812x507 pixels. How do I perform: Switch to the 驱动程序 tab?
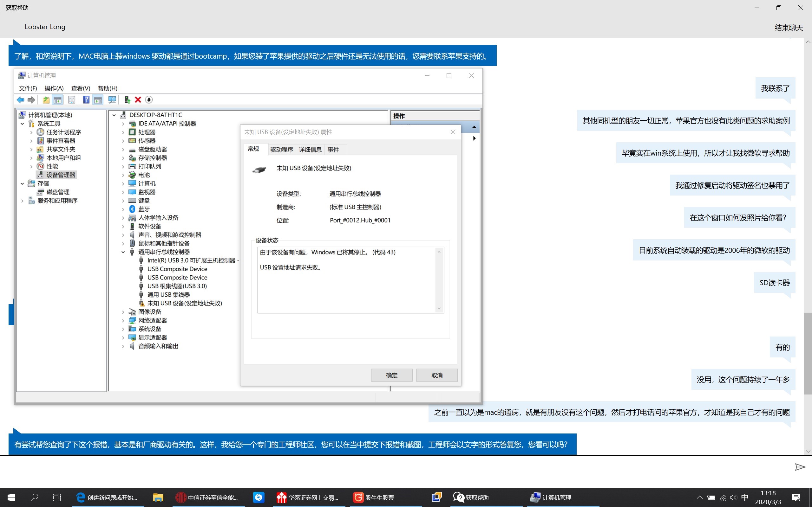282,150
